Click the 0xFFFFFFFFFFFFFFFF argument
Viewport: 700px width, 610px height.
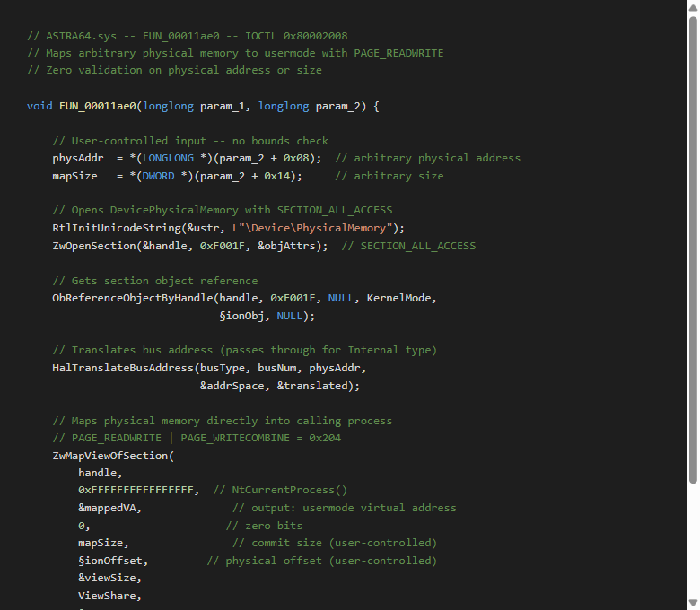click(x=136, y=491)
